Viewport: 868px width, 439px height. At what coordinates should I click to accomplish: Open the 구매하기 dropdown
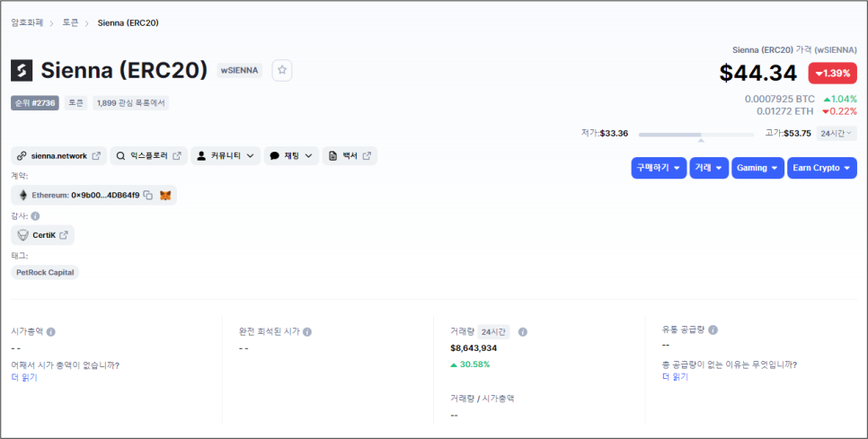tap(659, 168)
